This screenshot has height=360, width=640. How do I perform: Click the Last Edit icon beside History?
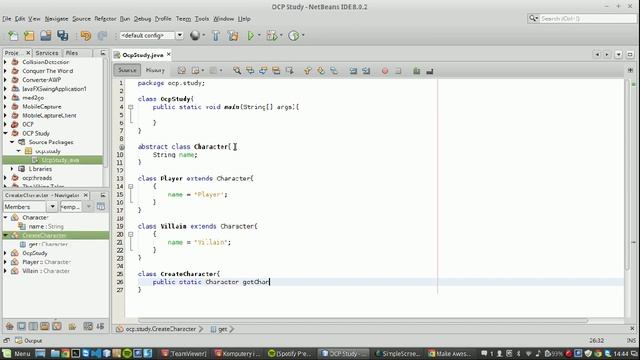182,71
